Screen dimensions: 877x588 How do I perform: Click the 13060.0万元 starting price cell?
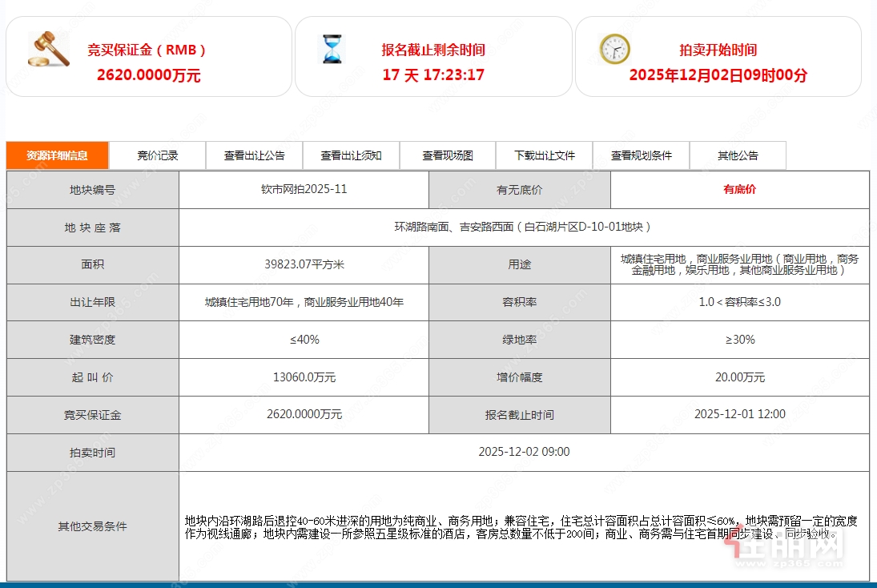[304, 377]
